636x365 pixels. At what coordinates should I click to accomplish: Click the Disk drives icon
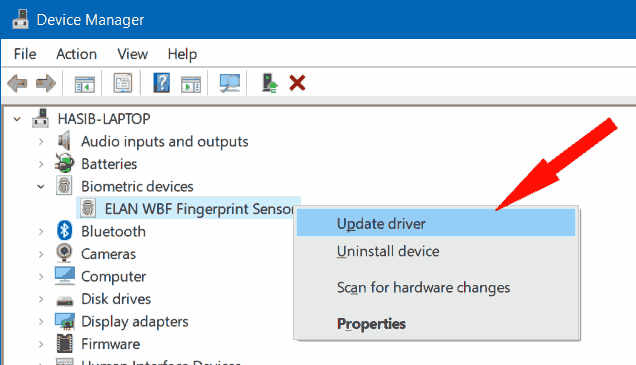[64, 301]
